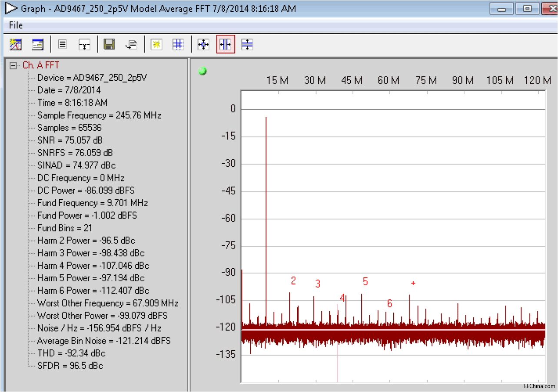The width and height of the screenshot is (558, 392).
Task: Select the SFDR = 96.5 dBc row
Action: tap(70, 366)
